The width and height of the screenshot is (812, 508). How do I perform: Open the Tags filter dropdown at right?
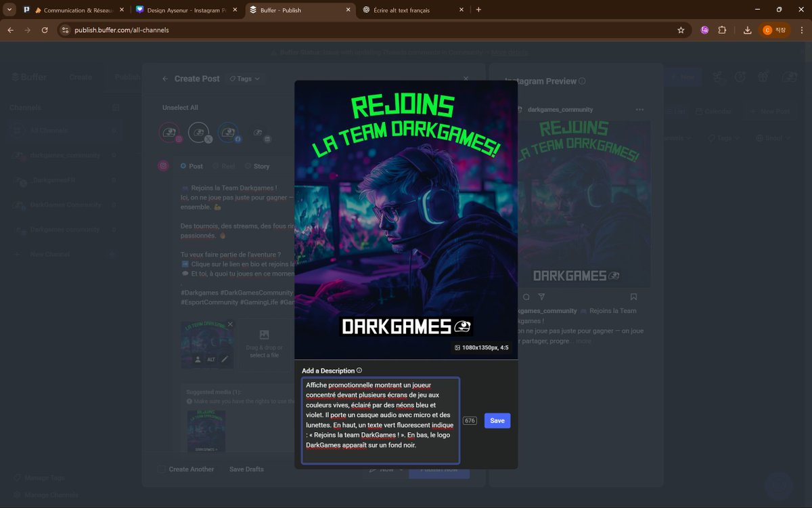pos(723,138)
